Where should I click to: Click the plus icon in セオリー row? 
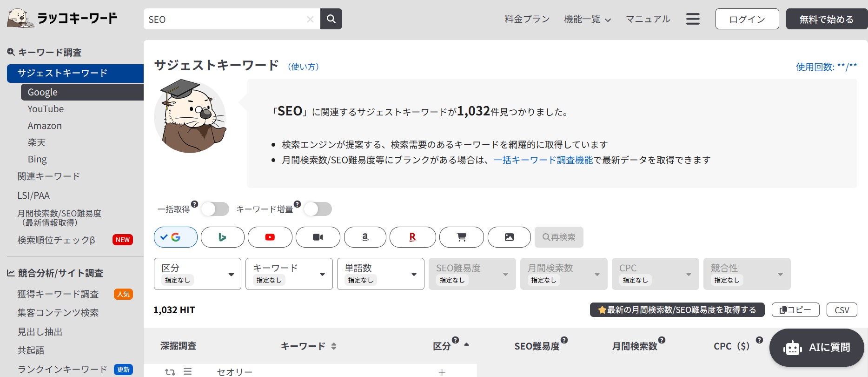pyautogui.click(x=442, y=372)
